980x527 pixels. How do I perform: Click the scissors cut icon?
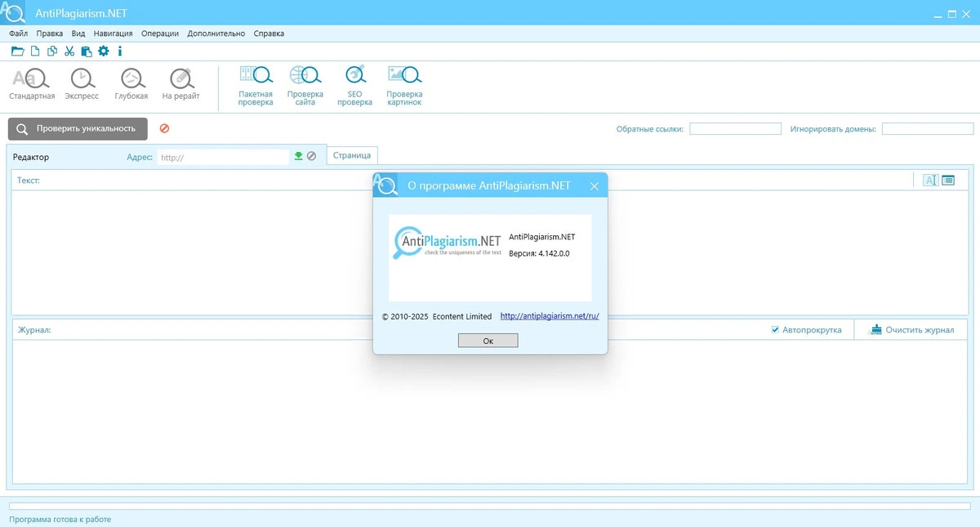[69, 51]
